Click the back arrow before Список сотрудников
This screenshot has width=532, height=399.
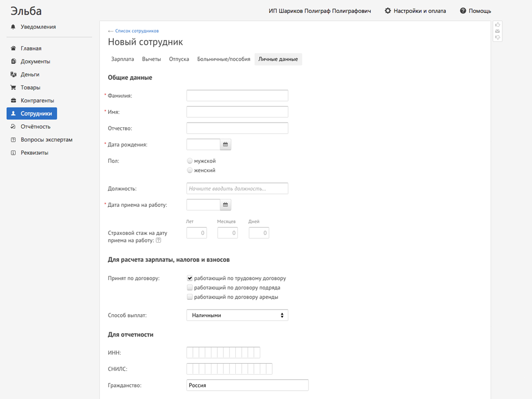click(111, 31)
